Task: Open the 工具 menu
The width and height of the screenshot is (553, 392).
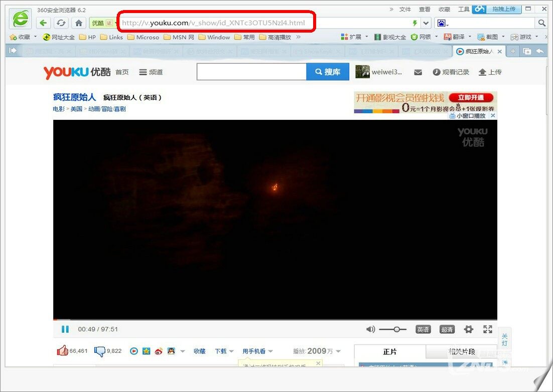Action: point(464,9)
